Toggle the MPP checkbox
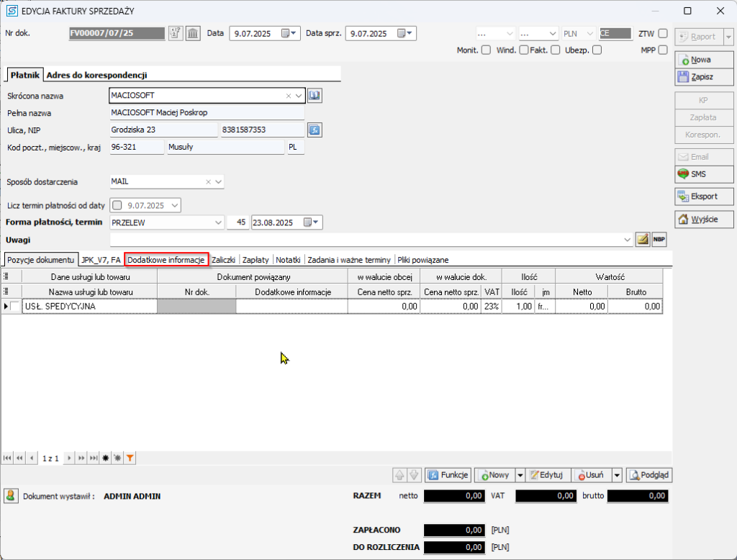Viewport: 737px width, 560px height. 662,50
